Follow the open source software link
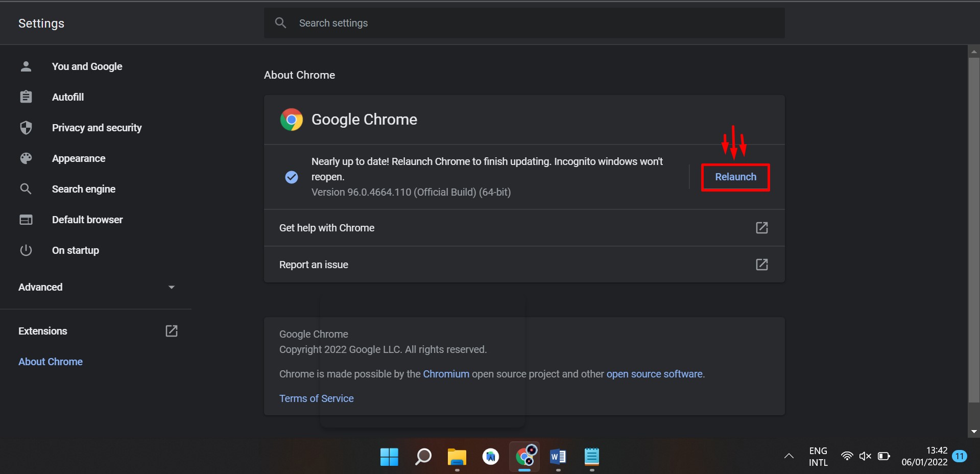980x474 pixels. click(654, 374)
